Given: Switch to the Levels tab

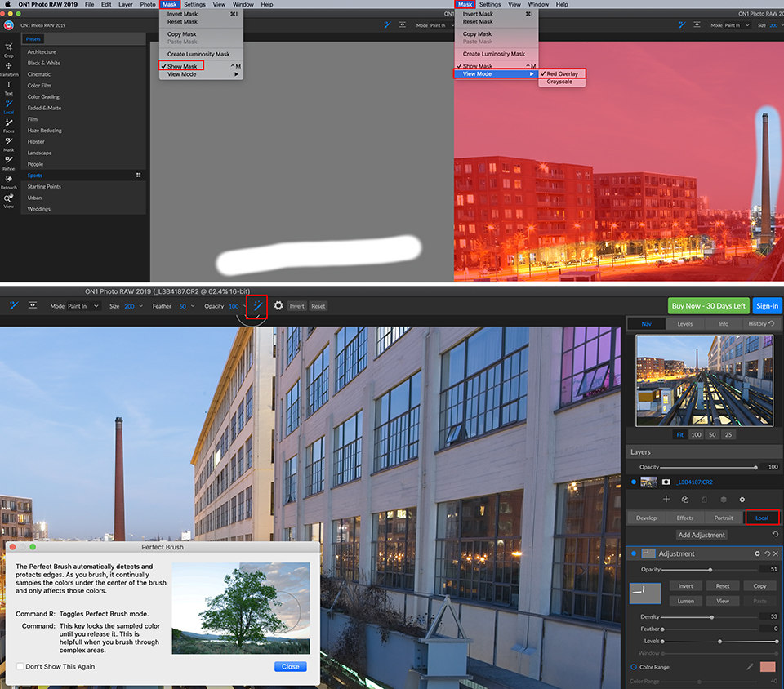Looking at the screenshot, I should [684, 324].
